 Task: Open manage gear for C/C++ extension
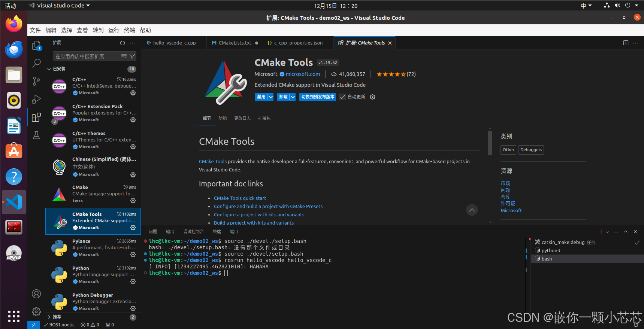pyautogui.click(x=133, y=93)
